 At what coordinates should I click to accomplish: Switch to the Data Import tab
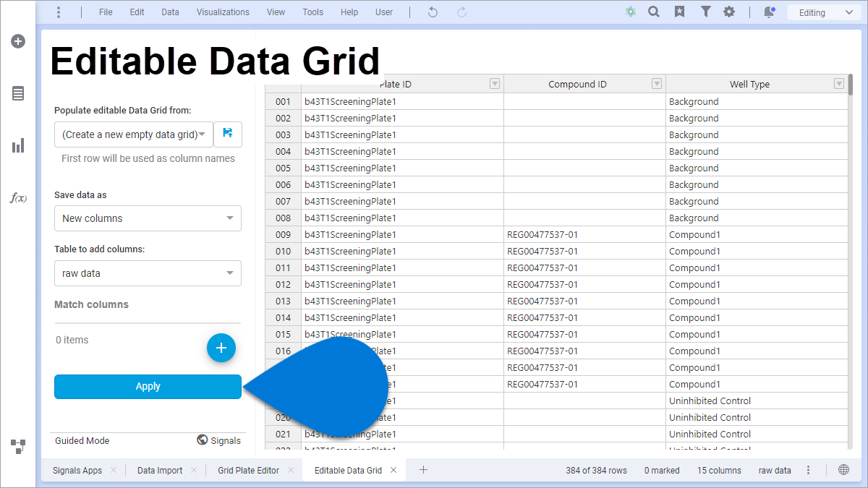click(160, 470)
